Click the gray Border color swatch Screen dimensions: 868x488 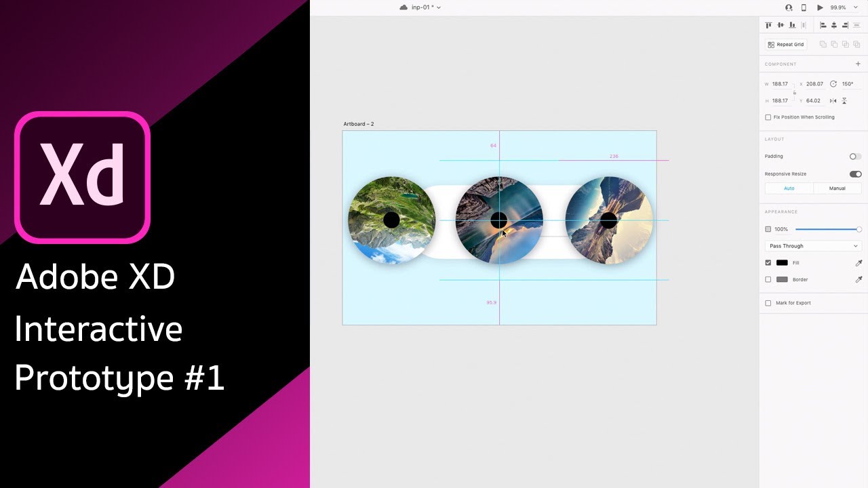pos(782,279)
